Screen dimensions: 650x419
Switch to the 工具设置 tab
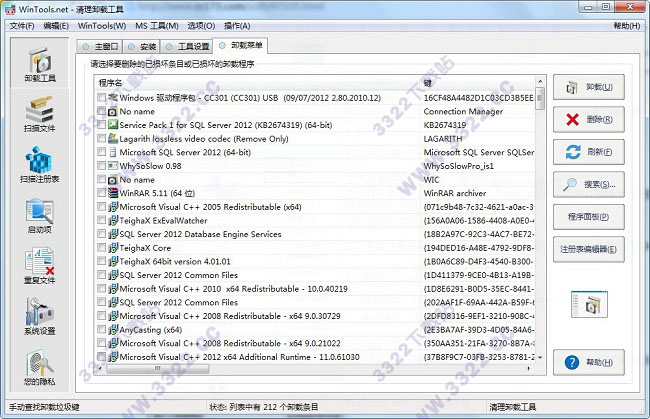[x=187, y=46]
